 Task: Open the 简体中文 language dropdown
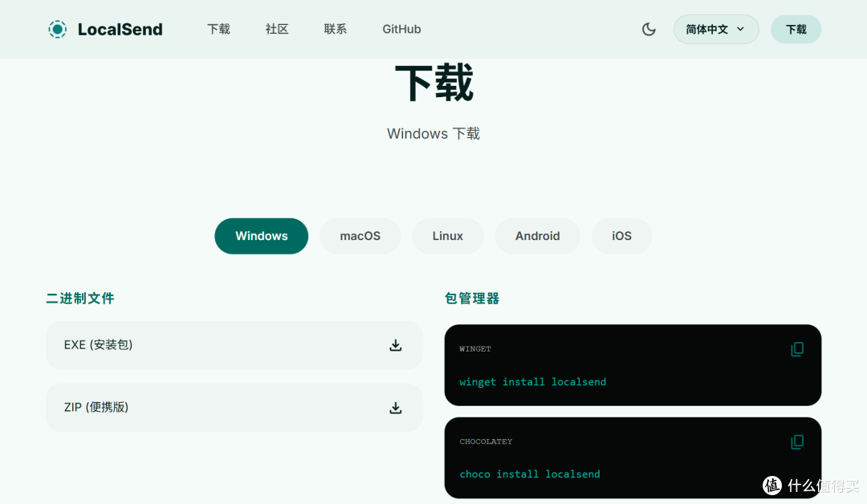716,29
